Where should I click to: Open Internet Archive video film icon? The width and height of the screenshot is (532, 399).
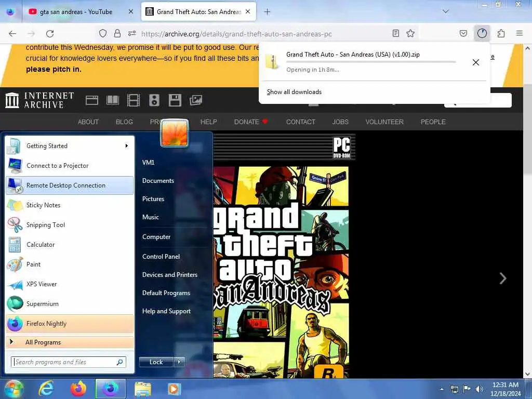[x=134, y=100]
